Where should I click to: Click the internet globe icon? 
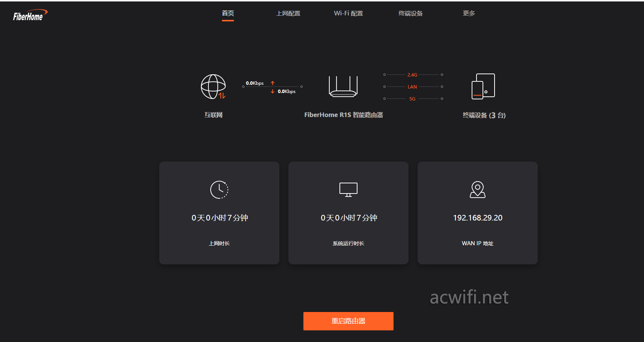coord(213,87)
